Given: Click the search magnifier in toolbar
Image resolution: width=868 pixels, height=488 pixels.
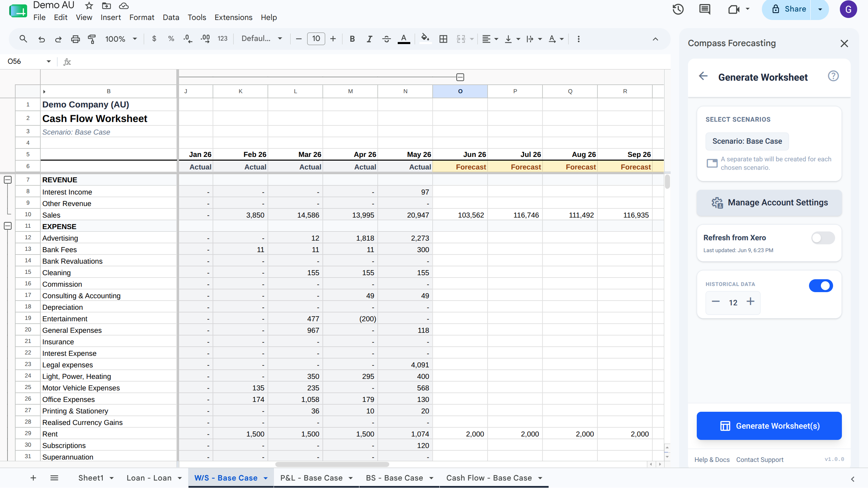Looking at the screenshot, I should pos(23,39).
